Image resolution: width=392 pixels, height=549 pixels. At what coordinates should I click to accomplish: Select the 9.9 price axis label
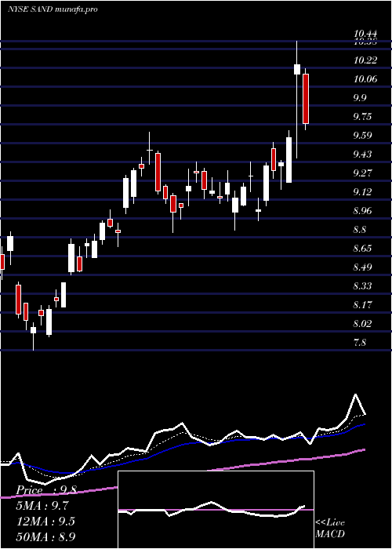tap(360, 98)
